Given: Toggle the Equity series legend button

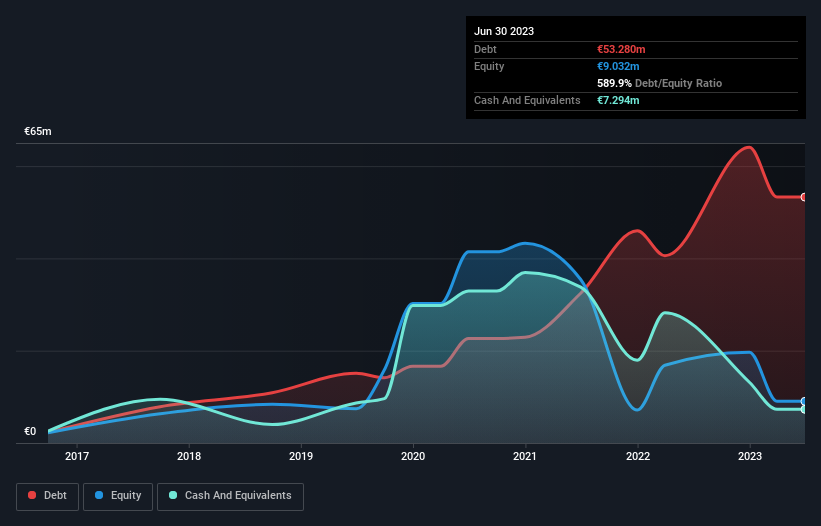Looking at the screenshot, I should pyautogui.click(x=118, y=496).
